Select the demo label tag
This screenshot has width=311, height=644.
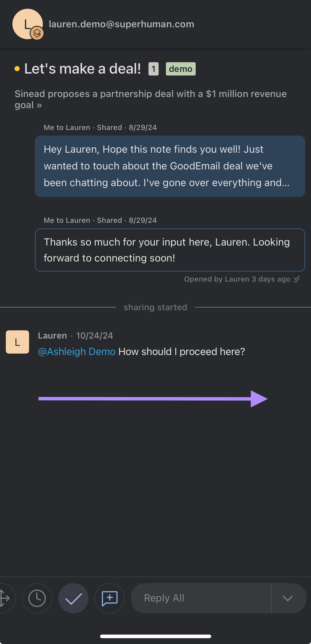click(x=181, y=69)
